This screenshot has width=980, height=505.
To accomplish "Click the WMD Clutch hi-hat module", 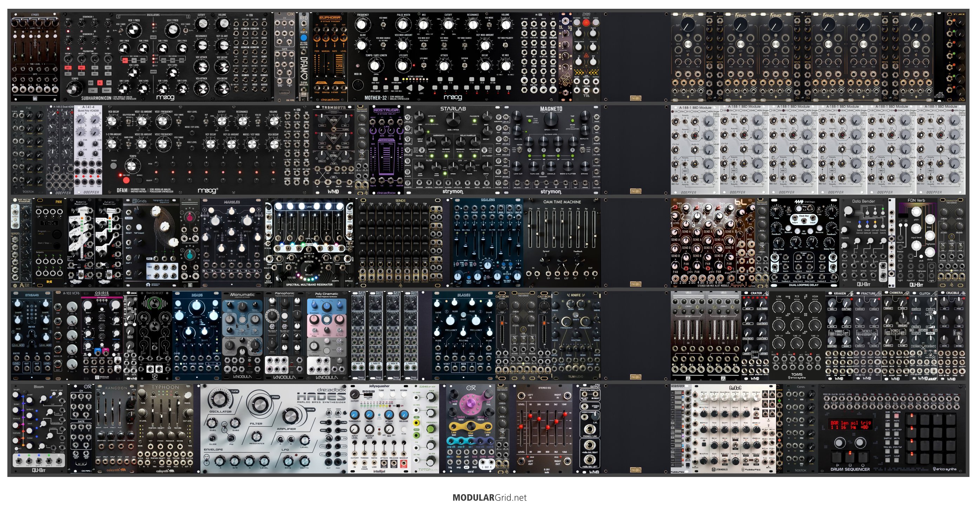I will tap(924, 336).
